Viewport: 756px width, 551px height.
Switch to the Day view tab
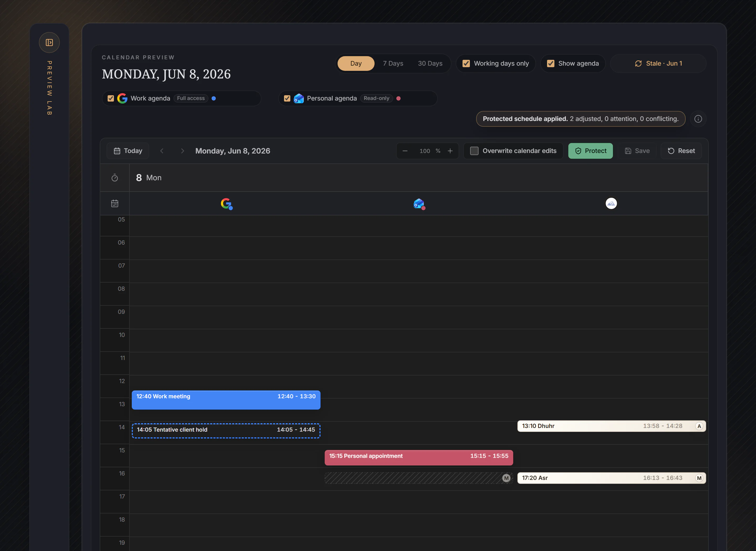356,63
